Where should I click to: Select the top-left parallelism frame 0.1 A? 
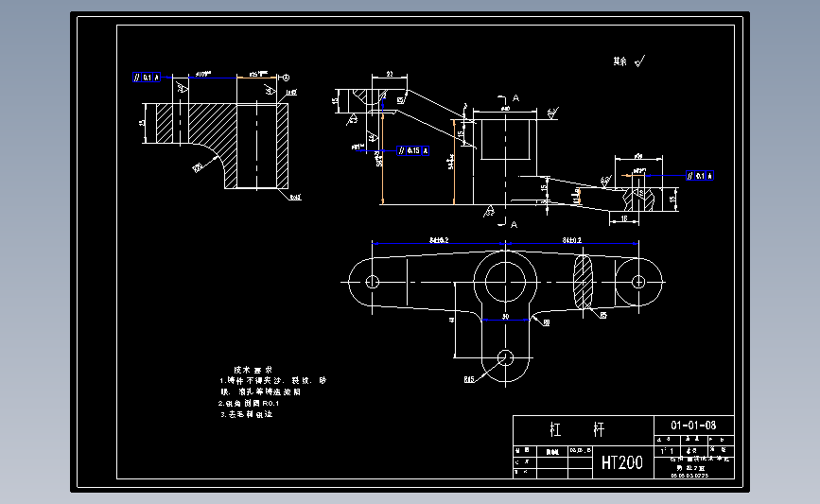(x=147, y=78)
